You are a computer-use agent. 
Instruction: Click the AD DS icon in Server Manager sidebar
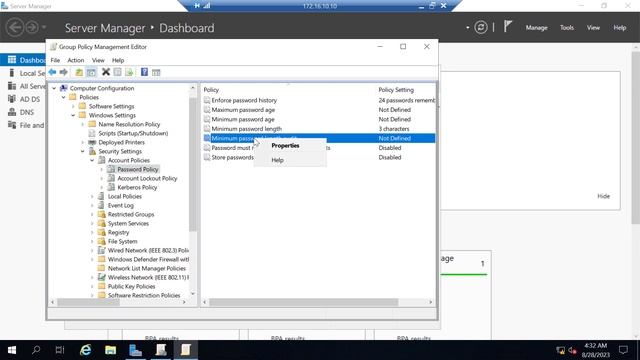click(x=12, y=99)
